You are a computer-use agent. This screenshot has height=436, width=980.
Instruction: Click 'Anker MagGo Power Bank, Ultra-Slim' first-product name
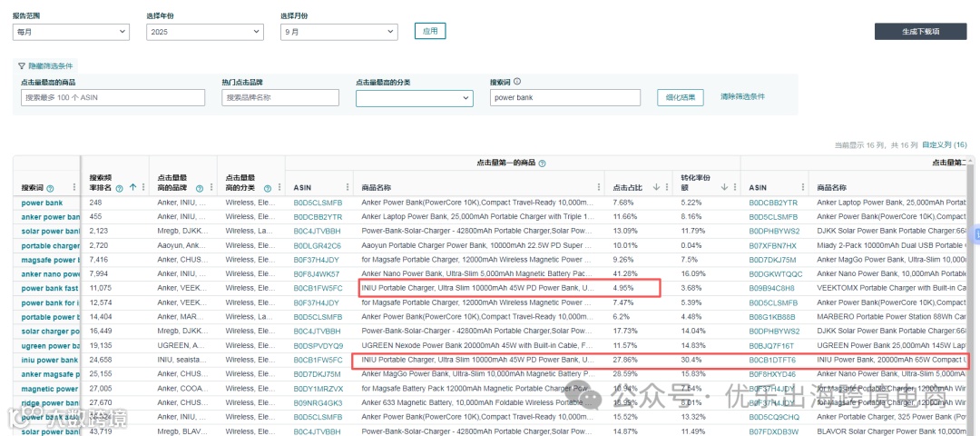click(477, 375)
